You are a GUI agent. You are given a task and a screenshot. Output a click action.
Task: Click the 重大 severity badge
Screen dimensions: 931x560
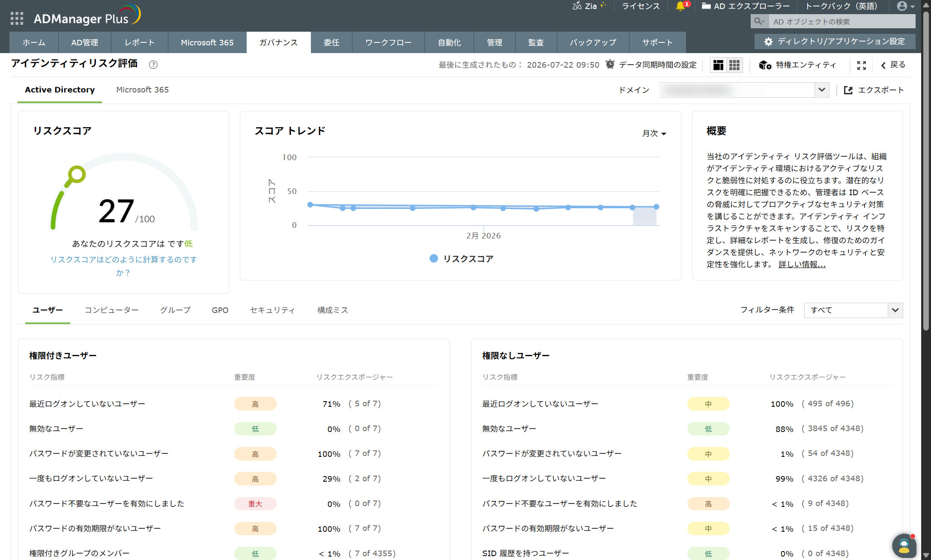255,503
